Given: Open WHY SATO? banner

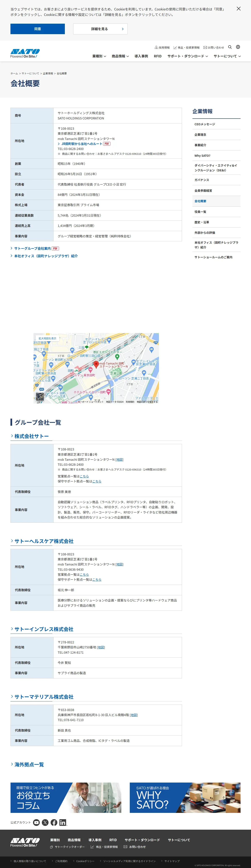Looking at the screenshot, I should tap(185, 798).
